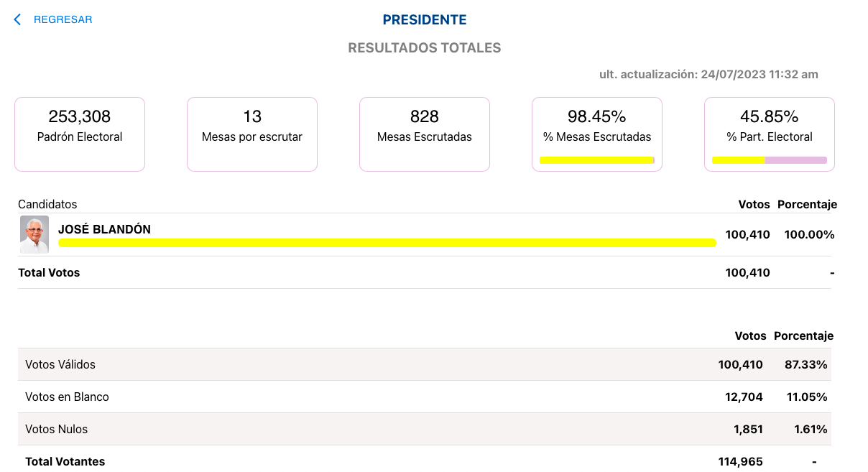Select the Padrón Electoral card

pyautogui.click(x=80, y=134)
